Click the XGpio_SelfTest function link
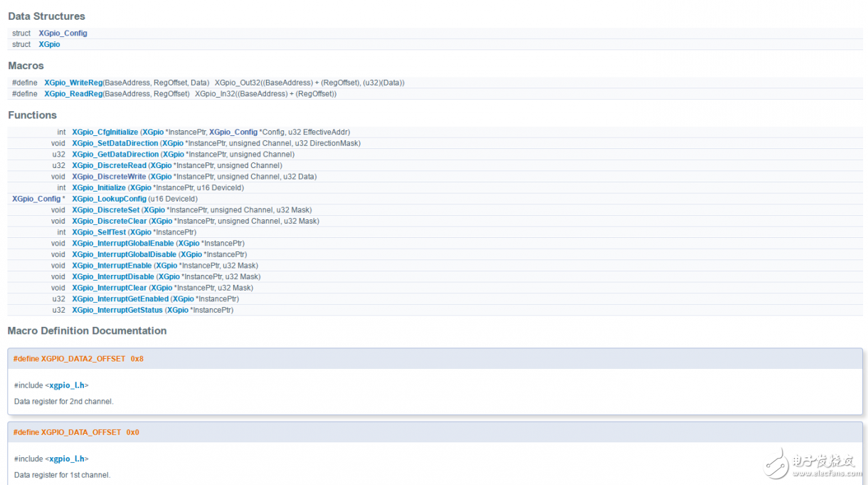The width and height of the screenshot is (868, 485). [x=99, y=232]
